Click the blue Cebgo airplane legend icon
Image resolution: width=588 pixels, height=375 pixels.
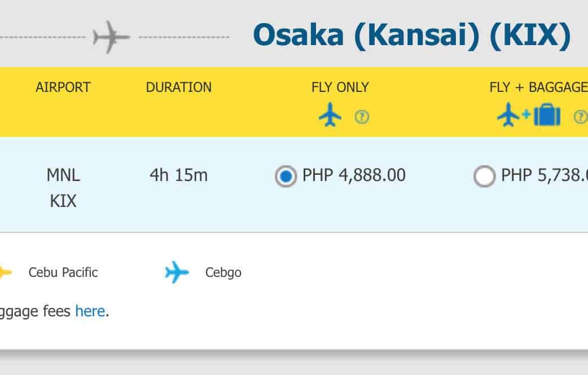[177, 272]
